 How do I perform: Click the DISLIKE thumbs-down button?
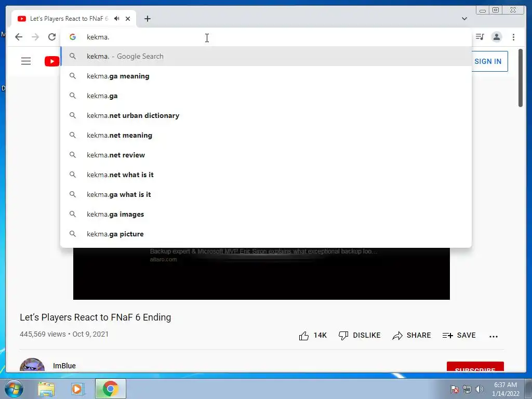click(x=360, y=335)
